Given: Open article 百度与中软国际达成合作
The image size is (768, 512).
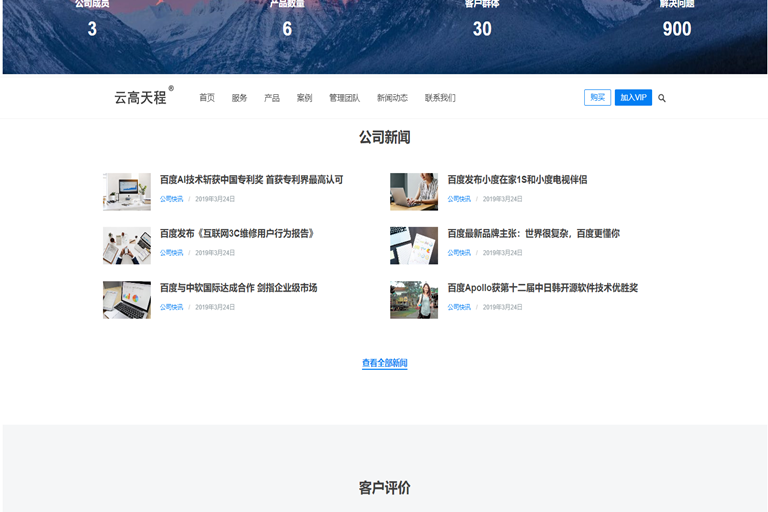Looking at the screenshot, I should point(239,288).
